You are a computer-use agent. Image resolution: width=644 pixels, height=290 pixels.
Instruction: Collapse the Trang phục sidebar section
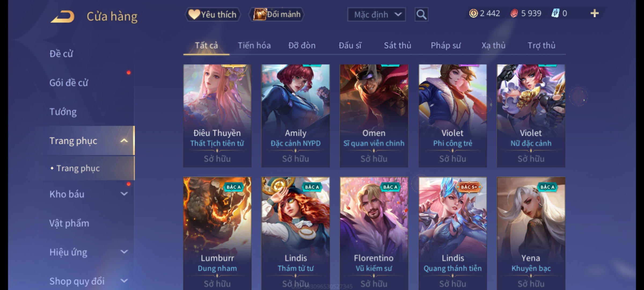[124, 141]
